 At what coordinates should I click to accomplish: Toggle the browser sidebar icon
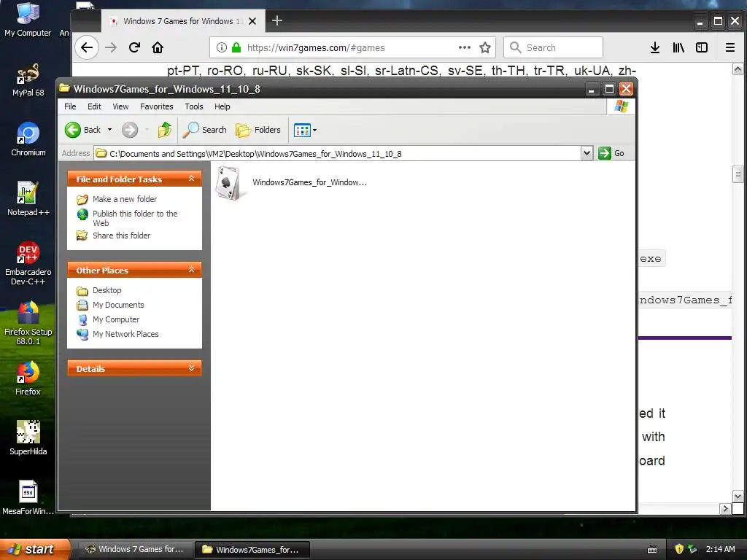tap(702, 47)
